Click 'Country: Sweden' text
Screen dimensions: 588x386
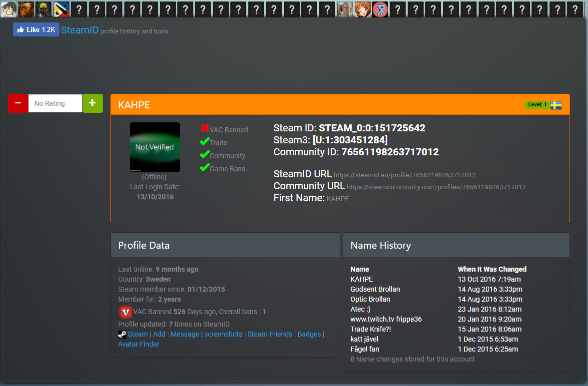[x=144, y=279]
